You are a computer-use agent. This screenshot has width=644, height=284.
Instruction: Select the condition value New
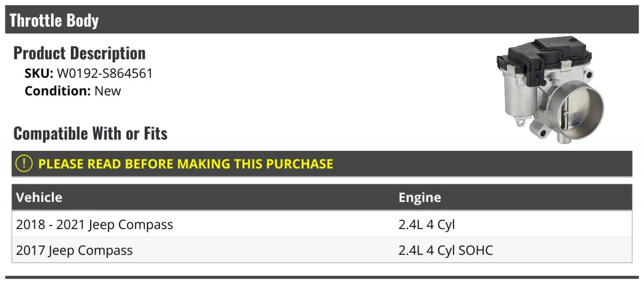pos(108,91)
